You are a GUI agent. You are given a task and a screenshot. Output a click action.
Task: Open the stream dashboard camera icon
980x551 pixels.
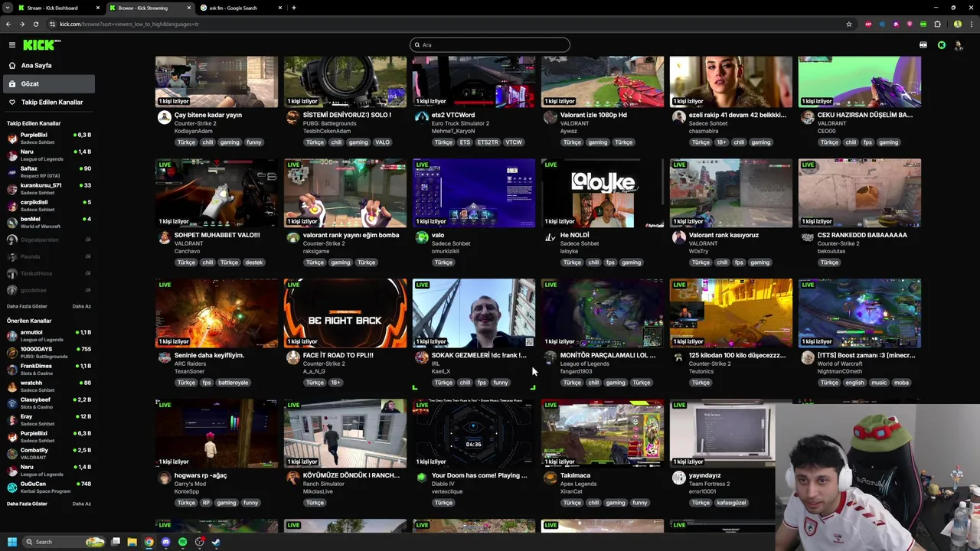point(923,45)
